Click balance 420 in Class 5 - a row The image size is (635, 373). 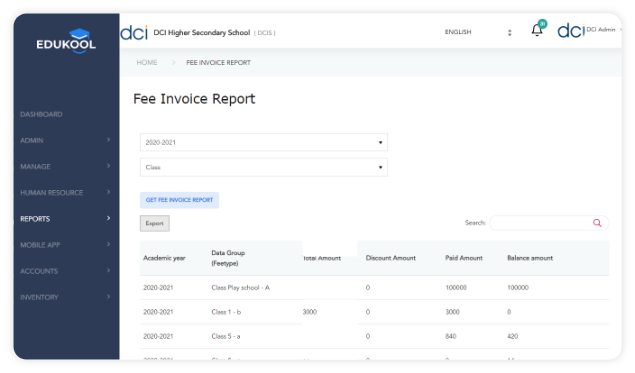click(512, 336)
